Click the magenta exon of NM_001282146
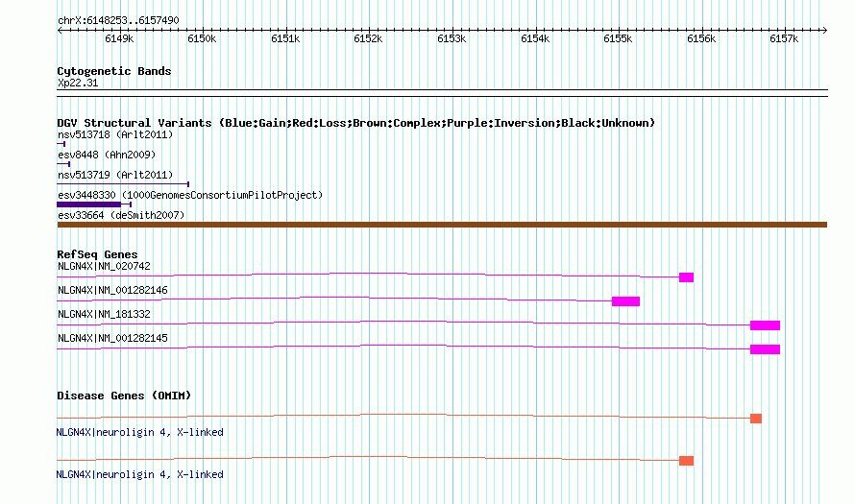Image resolution: width=855 pixels, height=504 pixels. (x=626, y=301)
